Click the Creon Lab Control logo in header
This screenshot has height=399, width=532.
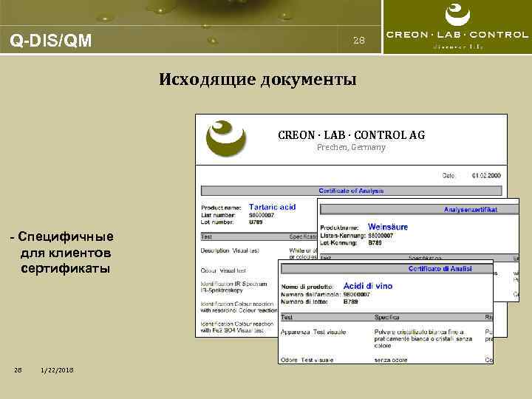[x=457, y=27]
